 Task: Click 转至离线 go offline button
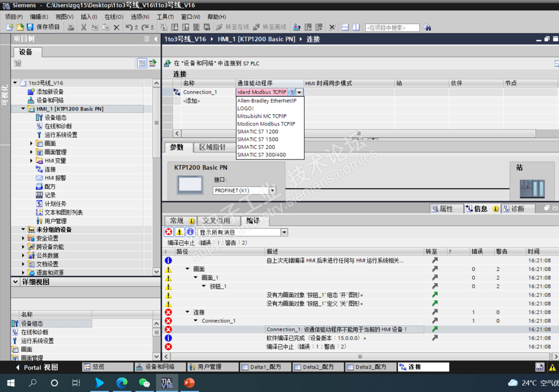coord(269,27)
